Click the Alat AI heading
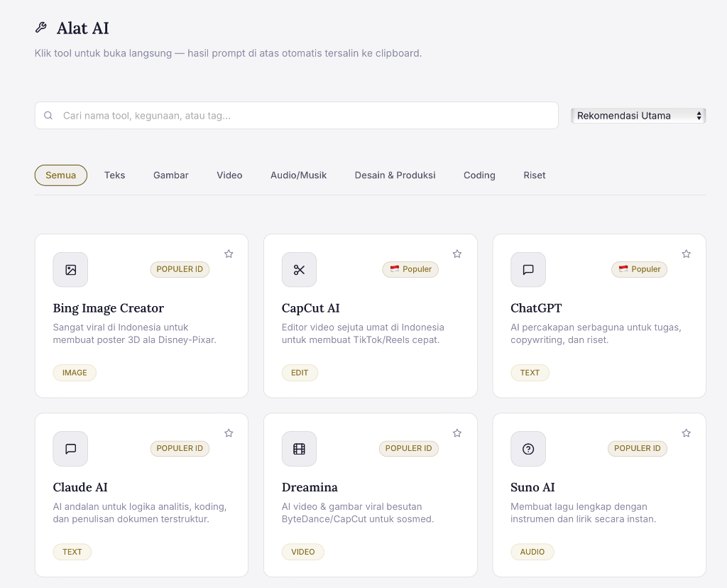727x588 pixels. coord(82,28)
